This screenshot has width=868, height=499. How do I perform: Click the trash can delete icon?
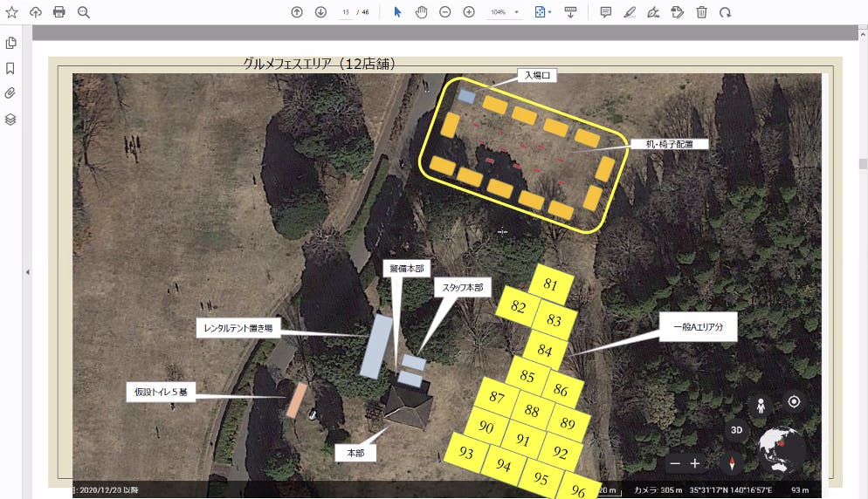click(x=701, y=12)
